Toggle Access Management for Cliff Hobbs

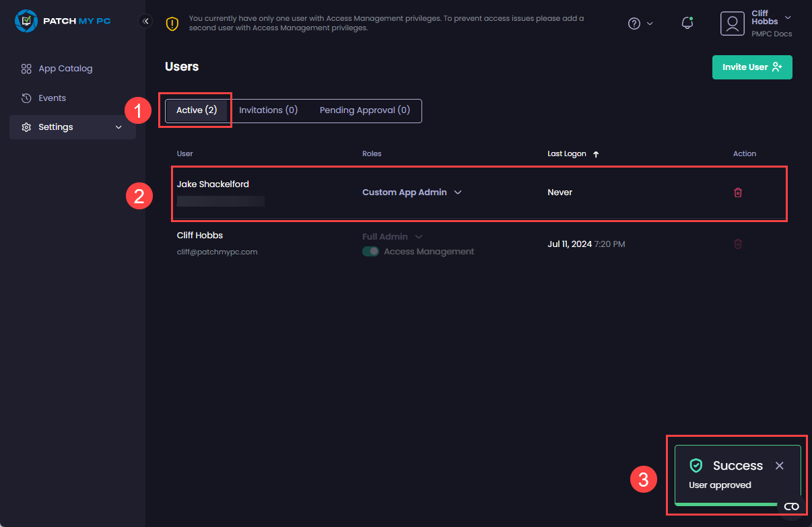(370, 250)
